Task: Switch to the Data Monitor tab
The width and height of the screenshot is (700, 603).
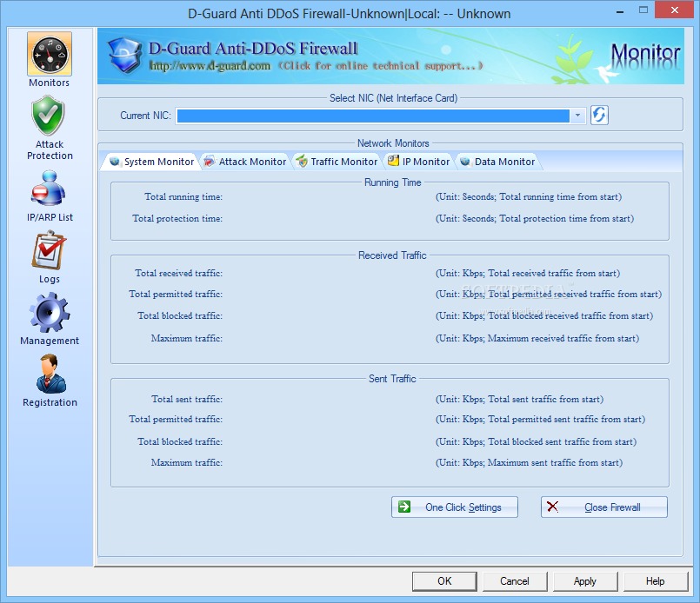Action: pyautogui.click(x=498, y=162)
